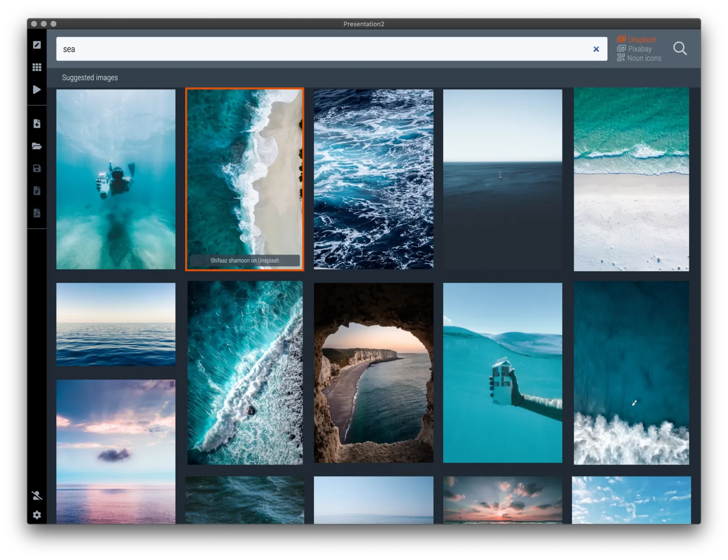Select the underwater diver photo
Screen dimensions: 728x560
[x=116, y=179]
